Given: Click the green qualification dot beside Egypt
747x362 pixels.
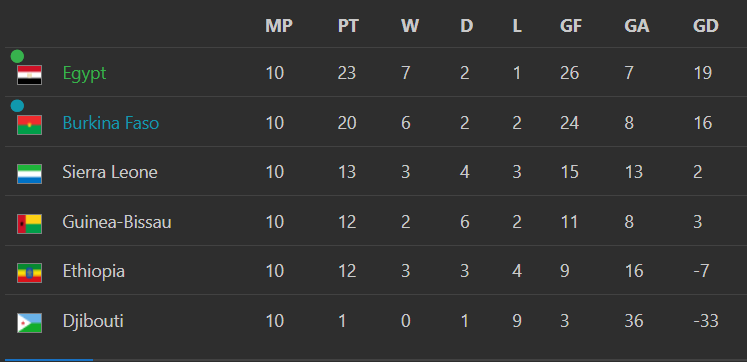Looking at the screenshot, I should (x=17, y=56).
